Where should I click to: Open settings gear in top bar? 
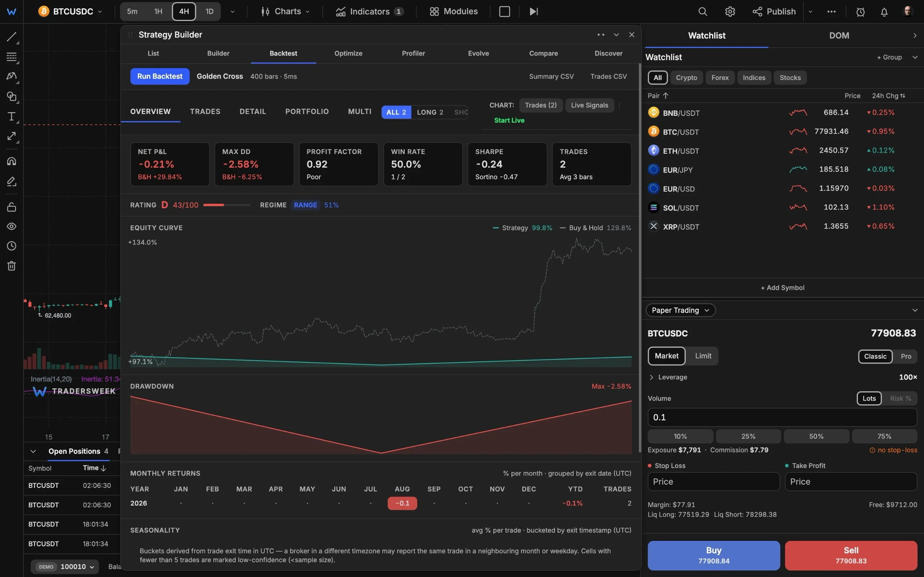coord(730,12)
